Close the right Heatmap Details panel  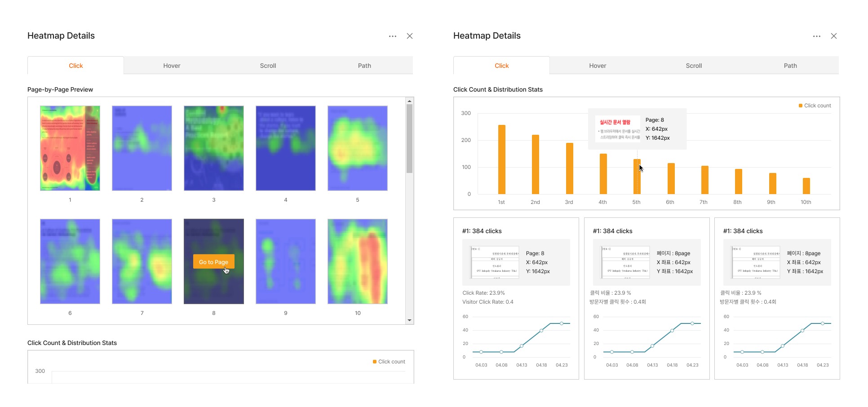tap(834, 36)
